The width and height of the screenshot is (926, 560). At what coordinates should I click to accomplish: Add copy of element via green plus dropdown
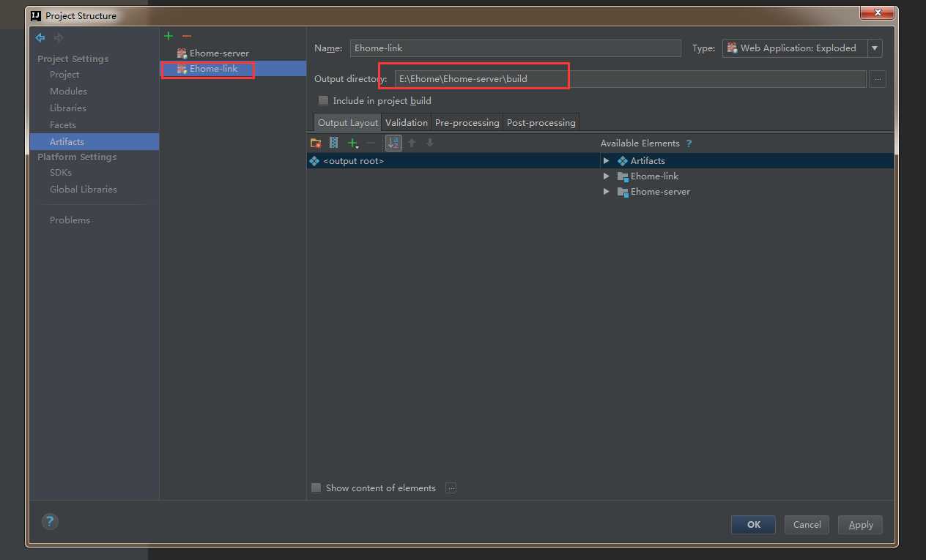353,143
